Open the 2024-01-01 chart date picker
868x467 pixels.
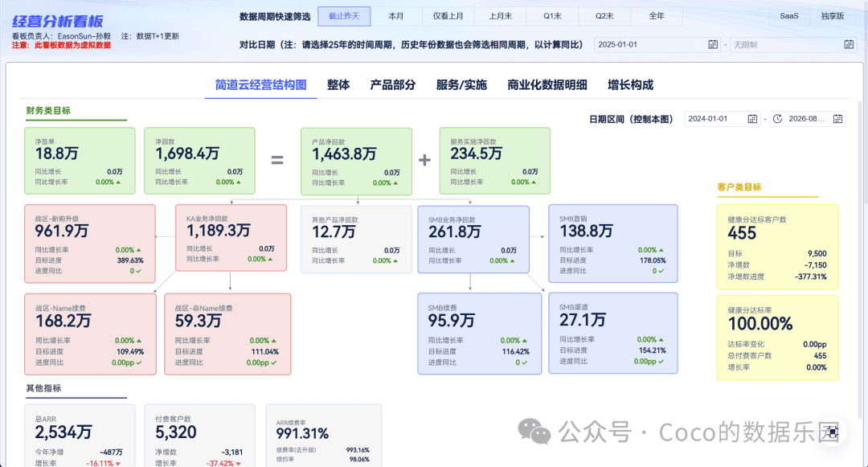pos(722,119)
